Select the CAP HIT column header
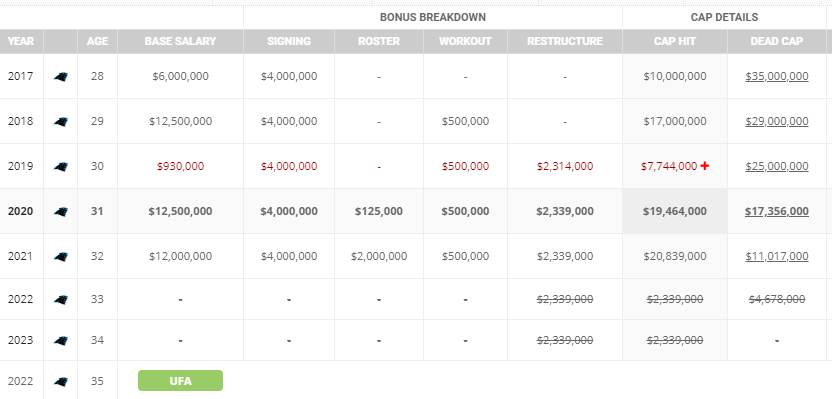832x399 pixels. pos(675,41)
